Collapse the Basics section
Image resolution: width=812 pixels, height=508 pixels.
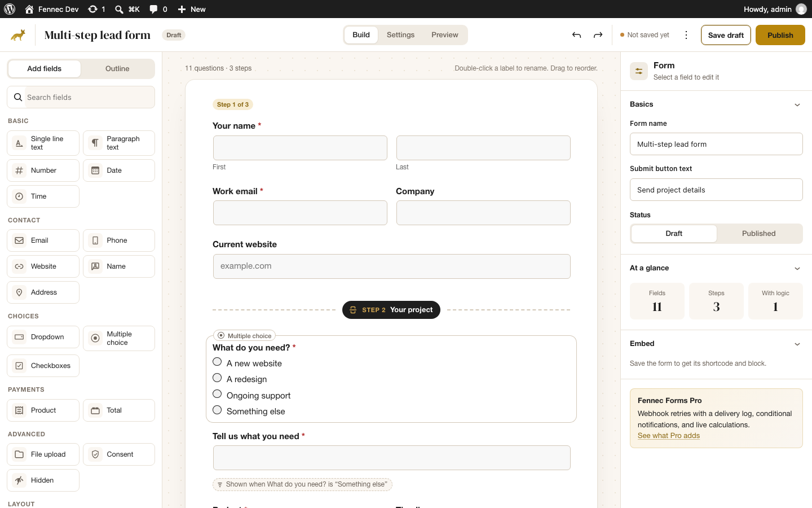797,104
